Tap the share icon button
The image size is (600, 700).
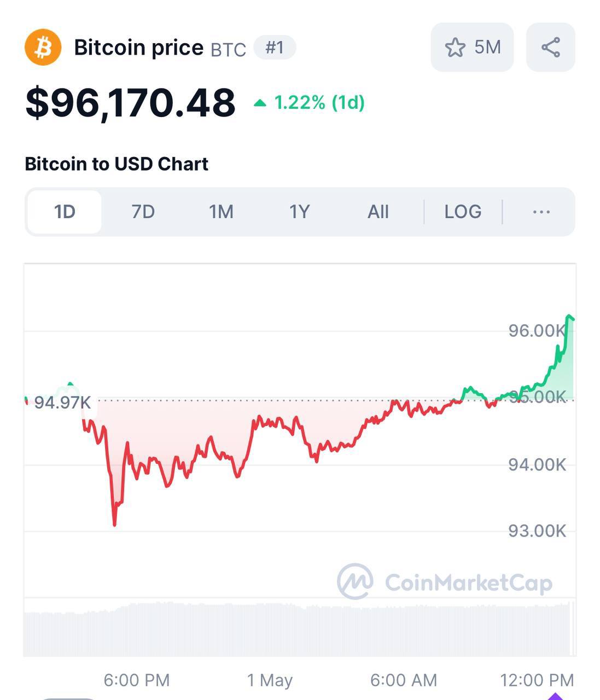pos(550,48)
